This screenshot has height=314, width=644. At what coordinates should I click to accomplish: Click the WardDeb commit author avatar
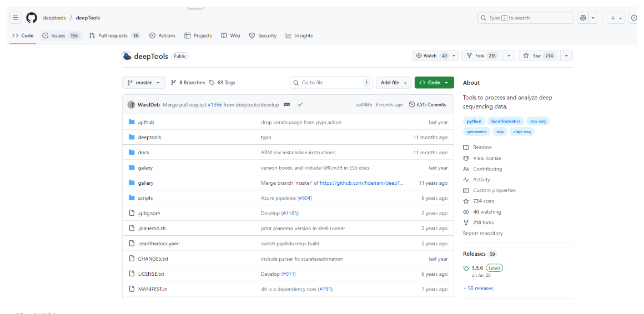tap(132, 105)
